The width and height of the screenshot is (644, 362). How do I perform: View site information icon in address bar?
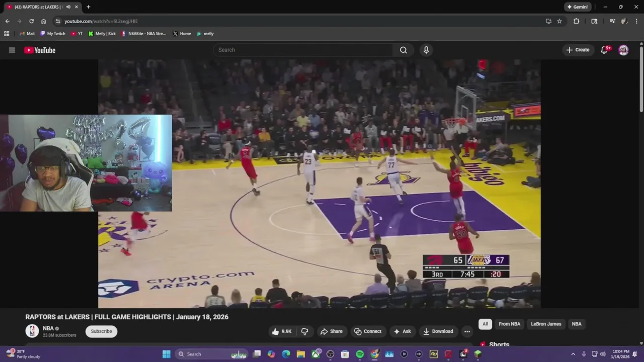coord(58,21)
